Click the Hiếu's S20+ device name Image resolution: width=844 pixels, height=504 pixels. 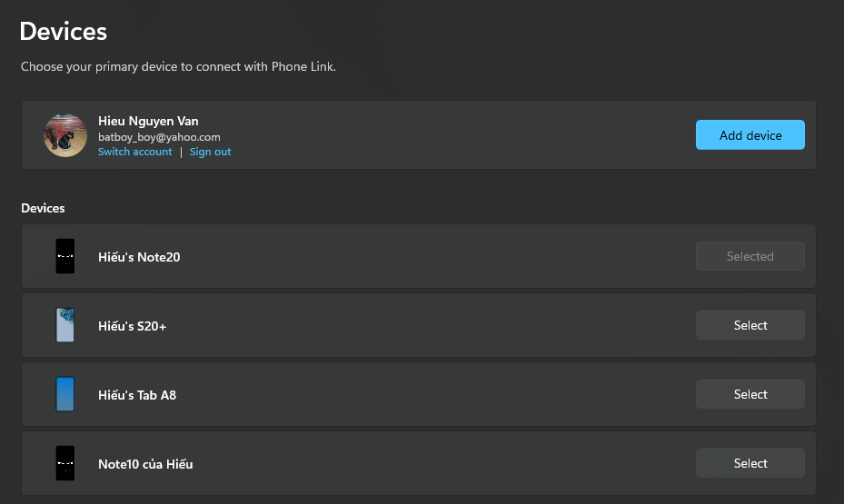click(x=132, y=325)
